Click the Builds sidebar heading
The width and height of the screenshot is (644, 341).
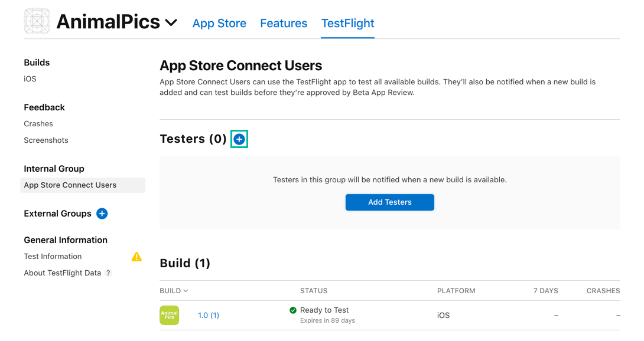pos(37,63)
